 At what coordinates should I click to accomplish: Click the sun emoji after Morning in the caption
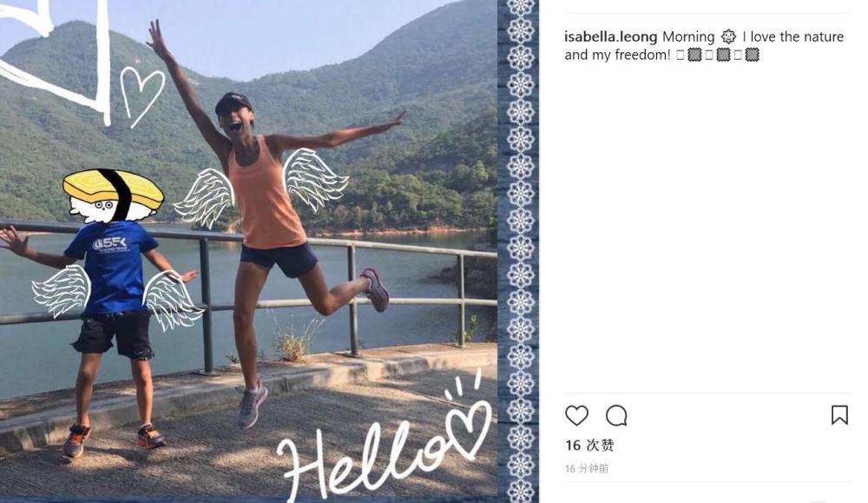pos(728,37)
